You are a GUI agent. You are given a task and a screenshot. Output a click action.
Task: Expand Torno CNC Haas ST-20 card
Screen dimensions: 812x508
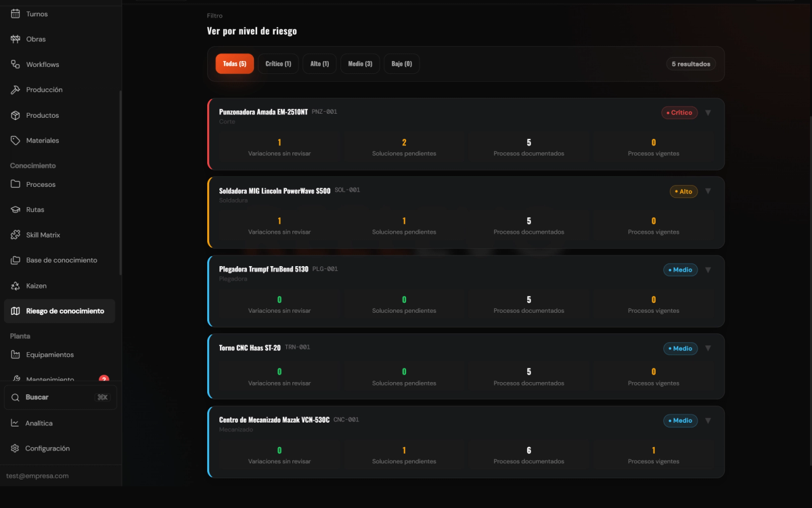point(708,348)
